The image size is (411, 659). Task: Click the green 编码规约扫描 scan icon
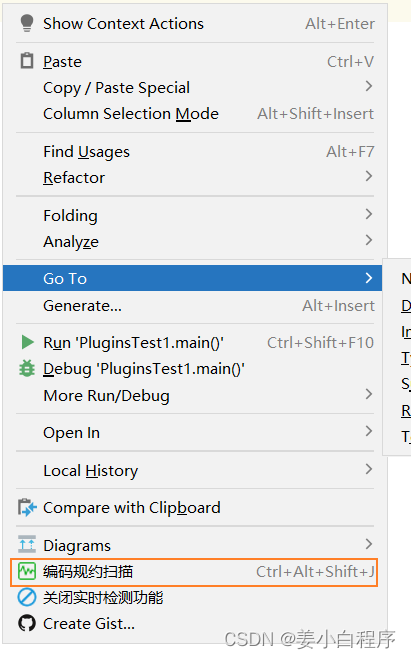[27, 571]
